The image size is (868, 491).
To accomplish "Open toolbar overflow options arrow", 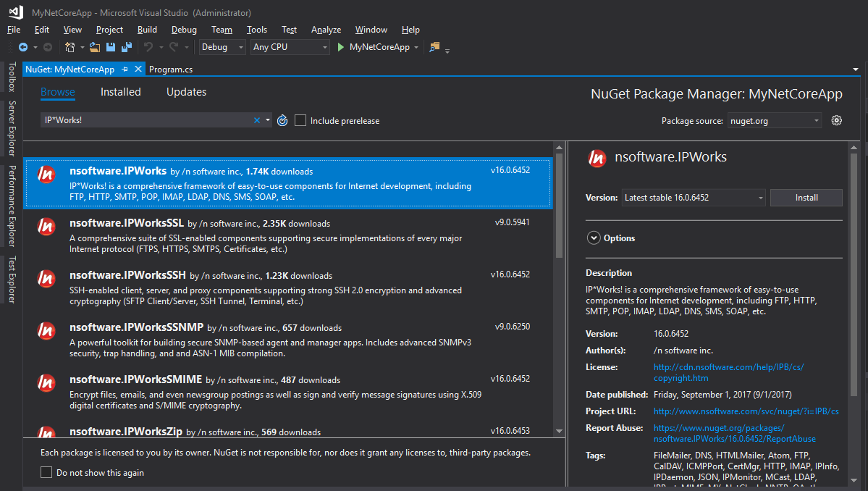I will point(447,51).
